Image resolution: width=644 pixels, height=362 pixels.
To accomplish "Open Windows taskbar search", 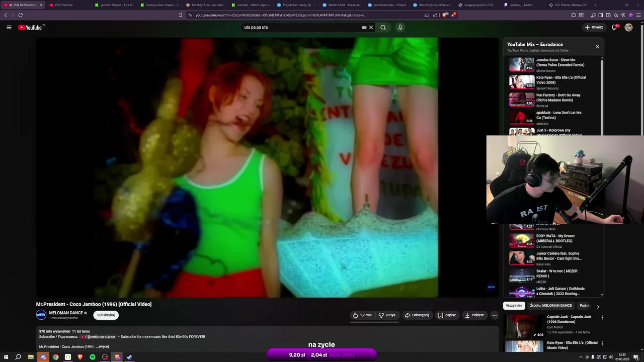I will pyautogui.click(x=18, y=357).
